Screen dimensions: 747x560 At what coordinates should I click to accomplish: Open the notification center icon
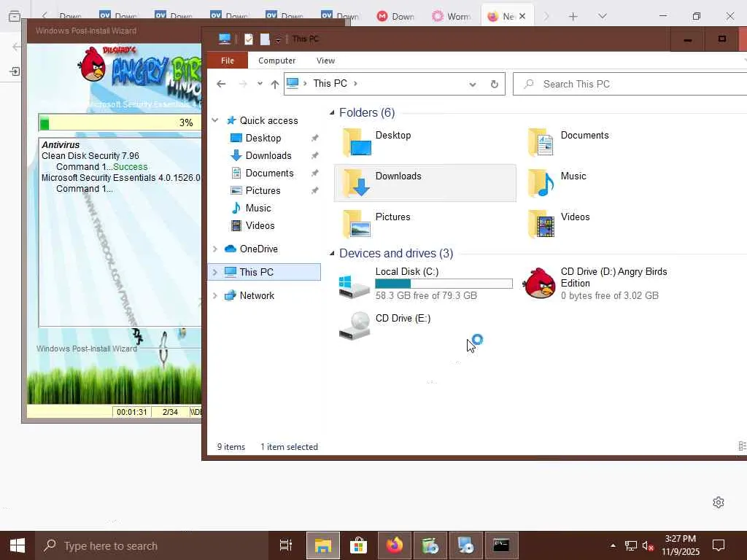719,545
